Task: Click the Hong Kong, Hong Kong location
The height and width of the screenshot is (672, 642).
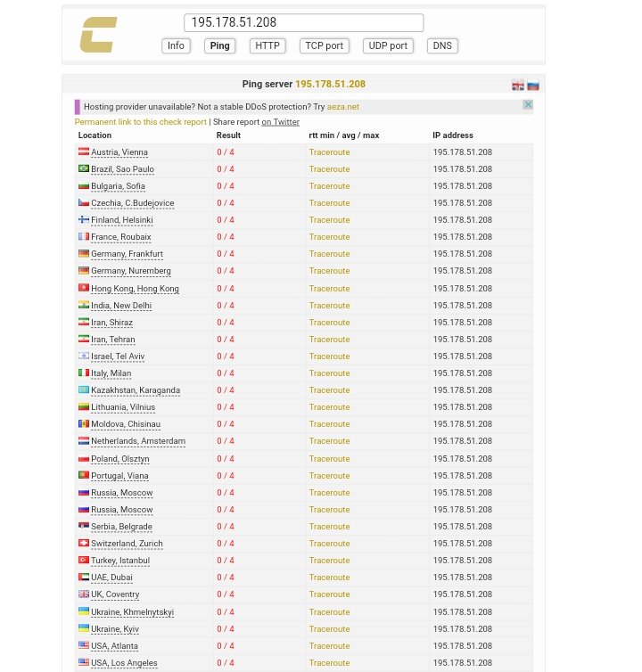Action: [x=135, y=289]
